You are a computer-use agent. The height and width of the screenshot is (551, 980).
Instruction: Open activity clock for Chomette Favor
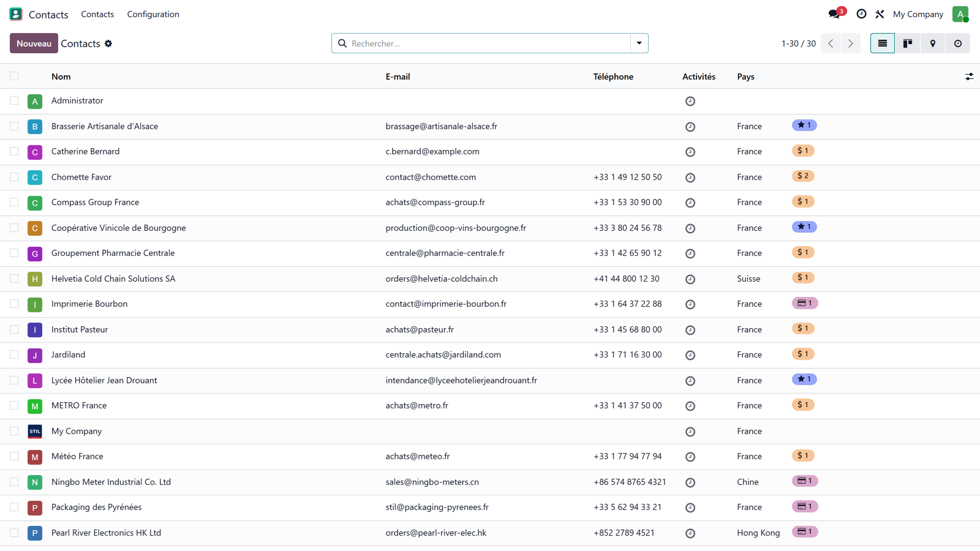coord(690,178)
